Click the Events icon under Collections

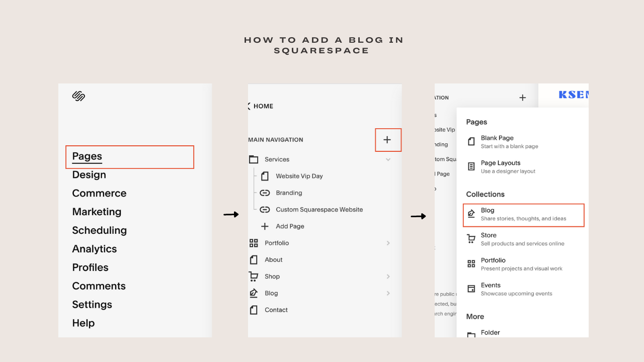click(471, 289)
